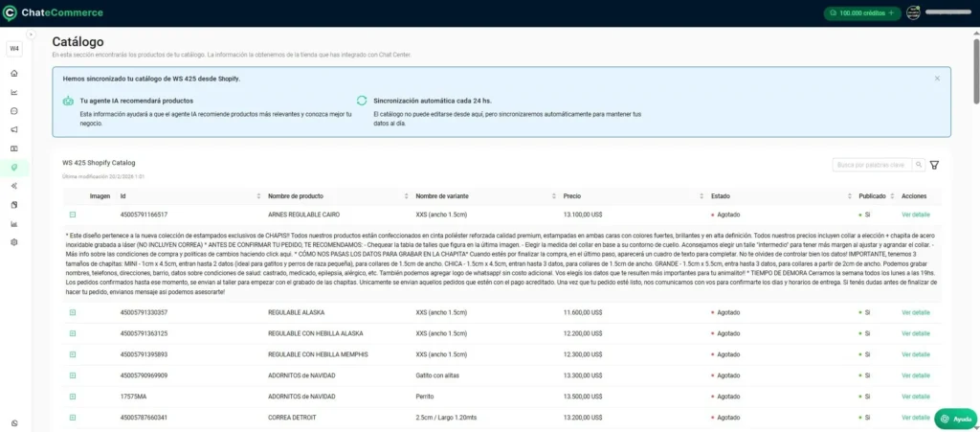Dismiss the sync banner with the X

tap(937, 79)
